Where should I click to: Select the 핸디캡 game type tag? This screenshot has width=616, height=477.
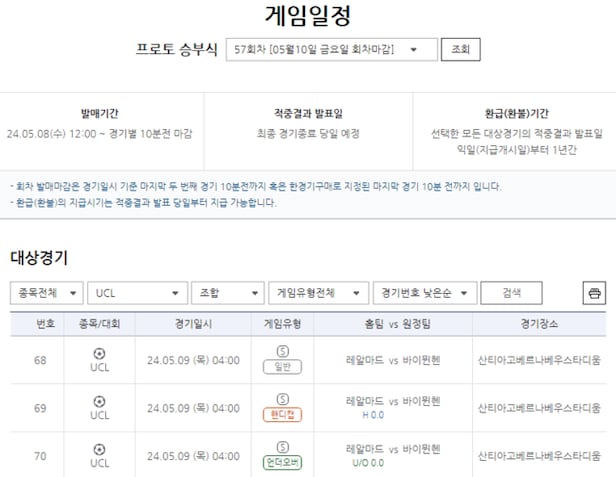(x=282, y=415)
